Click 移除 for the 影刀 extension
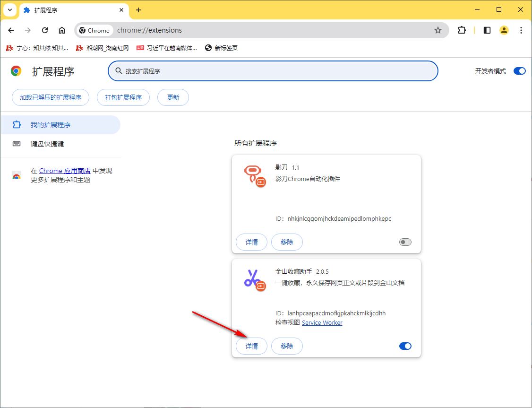Image resolution: width=532 pixels, height=408 pixels. coord(287,242)
